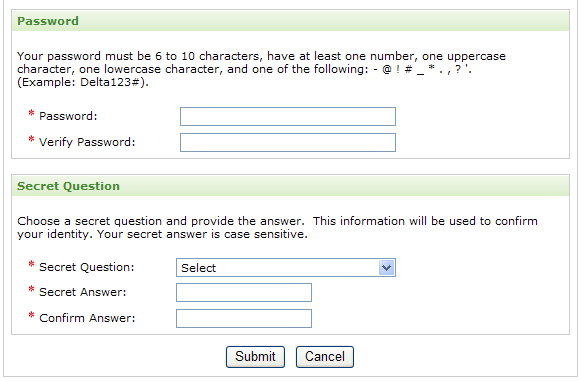581x381 pixels.
Task: Click the 'Confirm Answer:' field label
Action: pyautogui.click(x=87, y=318)
